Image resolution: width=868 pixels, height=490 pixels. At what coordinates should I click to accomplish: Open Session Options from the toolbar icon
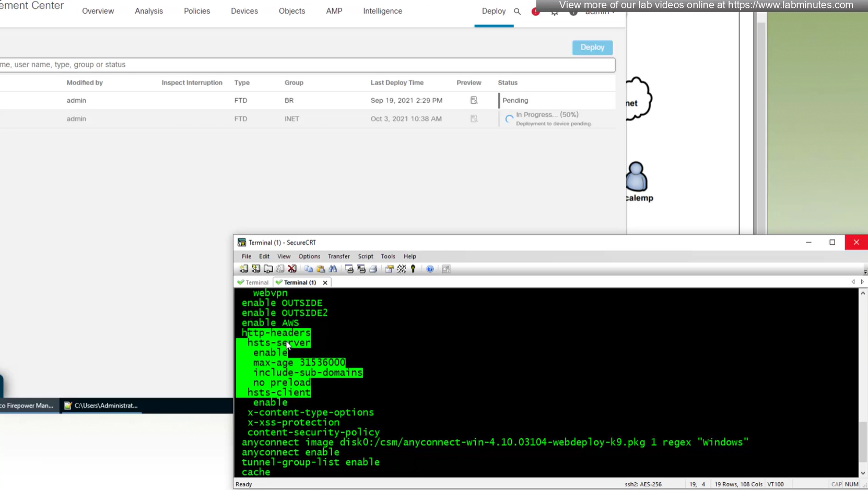[x=389, y=269]
